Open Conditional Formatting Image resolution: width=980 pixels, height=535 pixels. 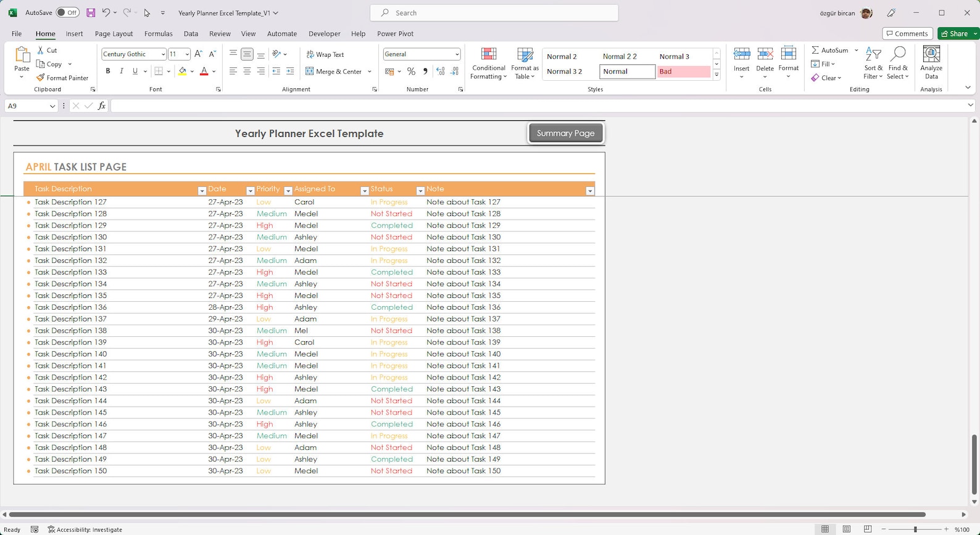488,64
